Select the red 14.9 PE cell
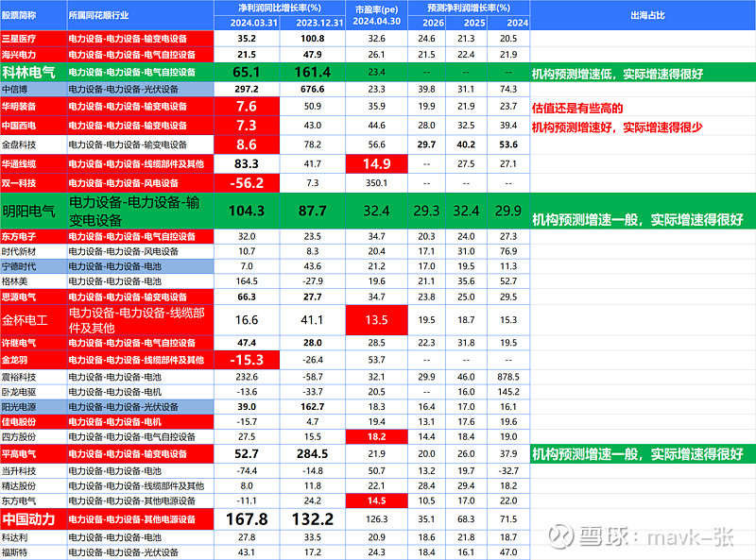Screen dimensions: 756x560 (x=376, y=164)
